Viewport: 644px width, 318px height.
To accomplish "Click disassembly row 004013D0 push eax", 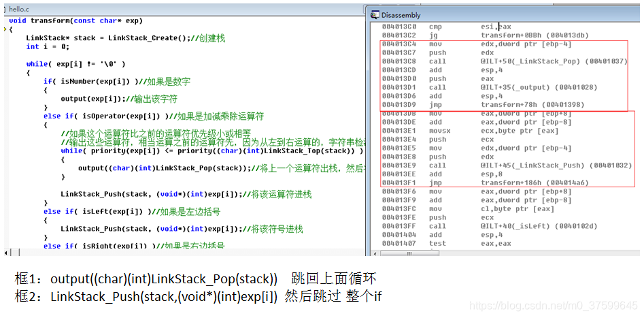I will (437, 78).
